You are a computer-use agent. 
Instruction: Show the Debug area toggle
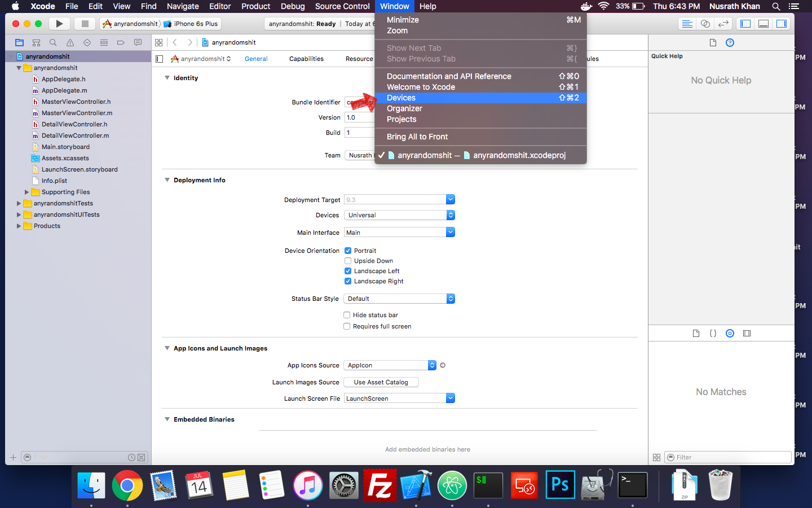764,24
